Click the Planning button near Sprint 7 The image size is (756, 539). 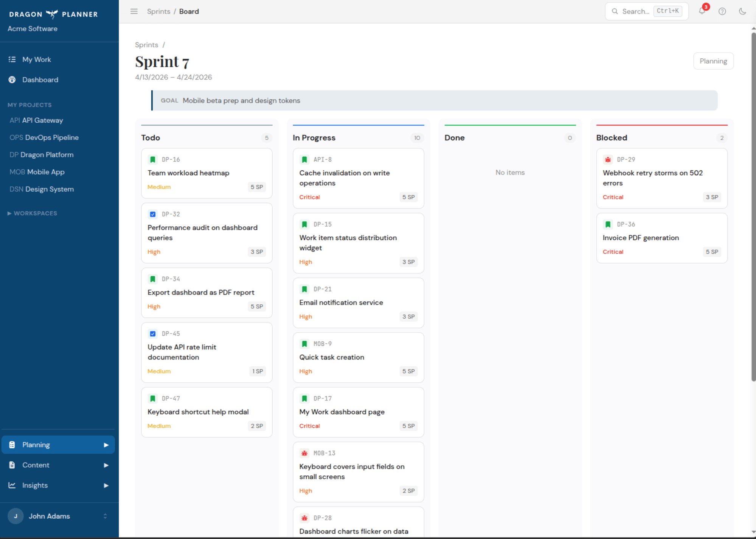[x=713, y=61]
